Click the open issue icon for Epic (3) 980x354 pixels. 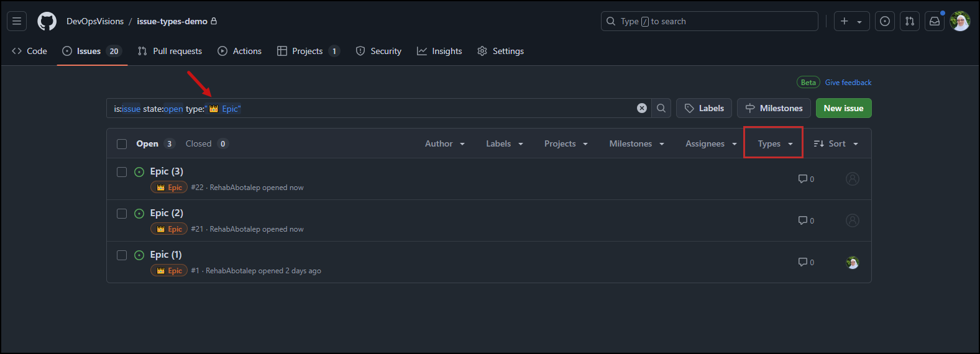(x=139, y=172)
